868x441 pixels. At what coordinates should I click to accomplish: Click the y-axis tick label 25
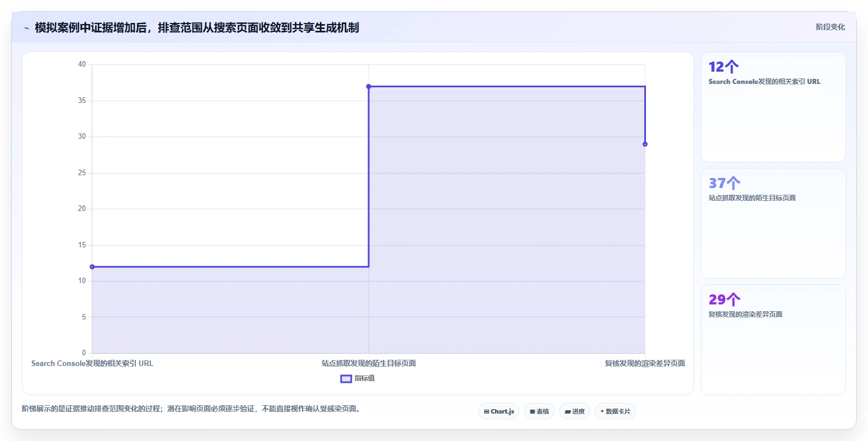point(82,173)
